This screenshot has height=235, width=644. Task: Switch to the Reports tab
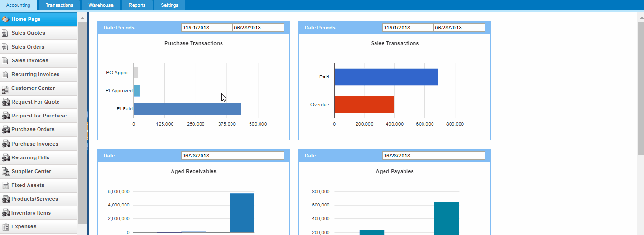pos(137,5)
